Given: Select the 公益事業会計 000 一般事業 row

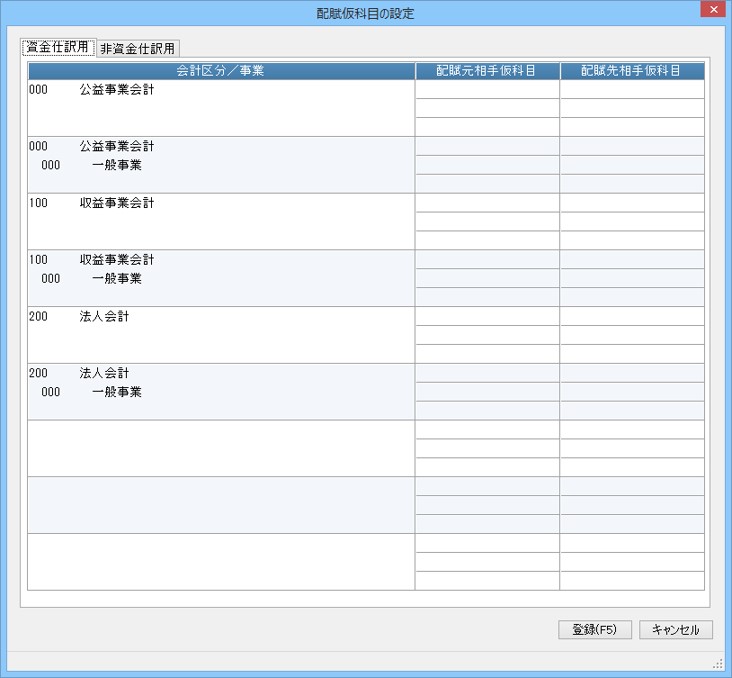Looking at the screenshot, I should pyautogui.click(x=221, y=165).
